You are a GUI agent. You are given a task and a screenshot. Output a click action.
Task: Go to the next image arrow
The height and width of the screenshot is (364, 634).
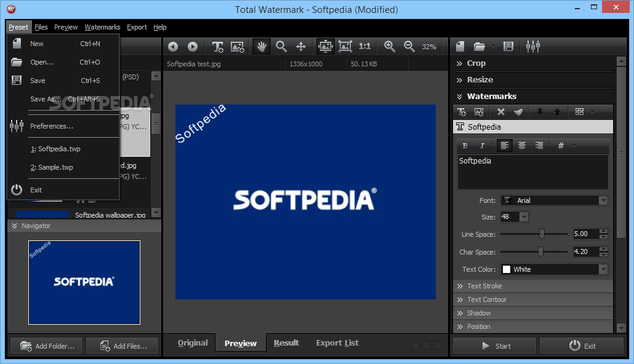[193, 47]
